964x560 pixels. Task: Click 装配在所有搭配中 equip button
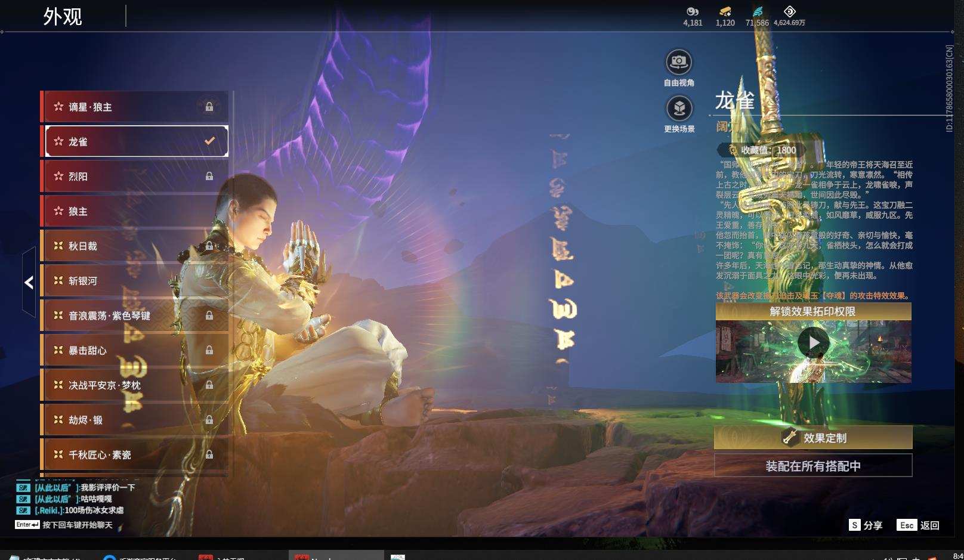[x=813, y=466]
